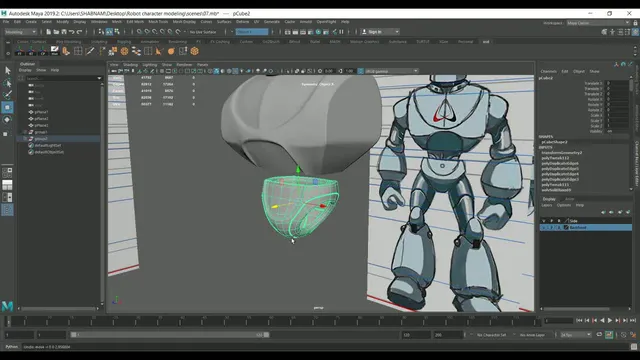Pick the Rotate tool in toolbox
Screen dimensions: 640x360
[7, 120]
